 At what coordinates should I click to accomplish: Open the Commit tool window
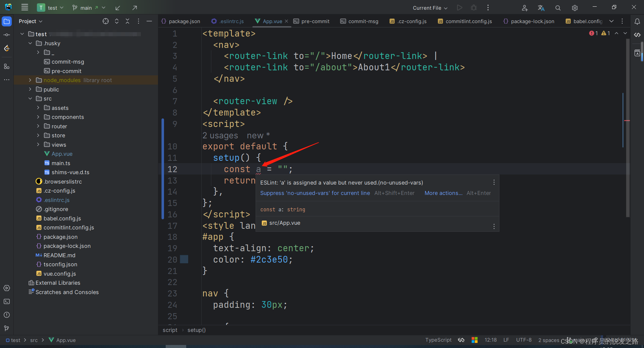(7, 35)
